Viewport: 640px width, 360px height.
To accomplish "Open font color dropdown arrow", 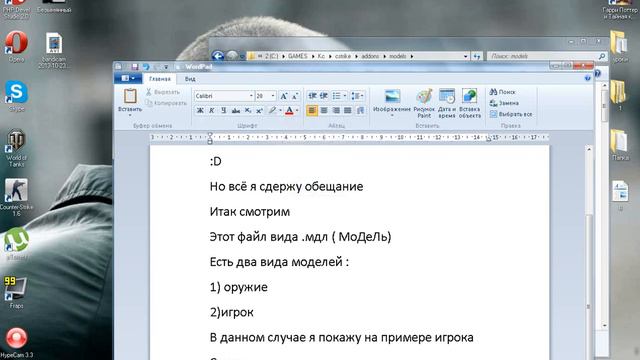I will (297, 110).
